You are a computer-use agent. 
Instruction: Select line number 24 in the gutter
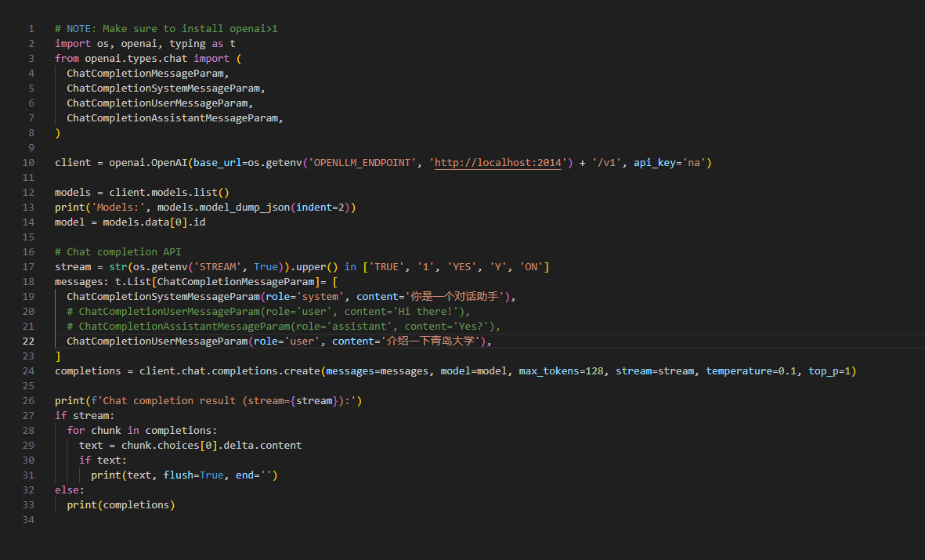(x=28, y=371)
